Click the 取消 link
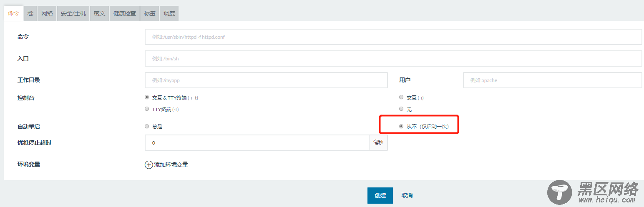This screenshot has width=644, height=207. click(x=407, y=195)
